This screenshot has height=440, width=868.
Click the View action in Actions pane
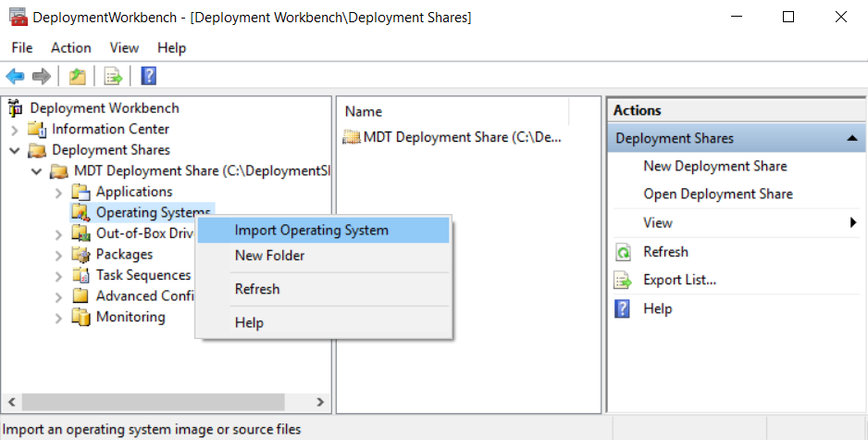(x=658, y=222)
